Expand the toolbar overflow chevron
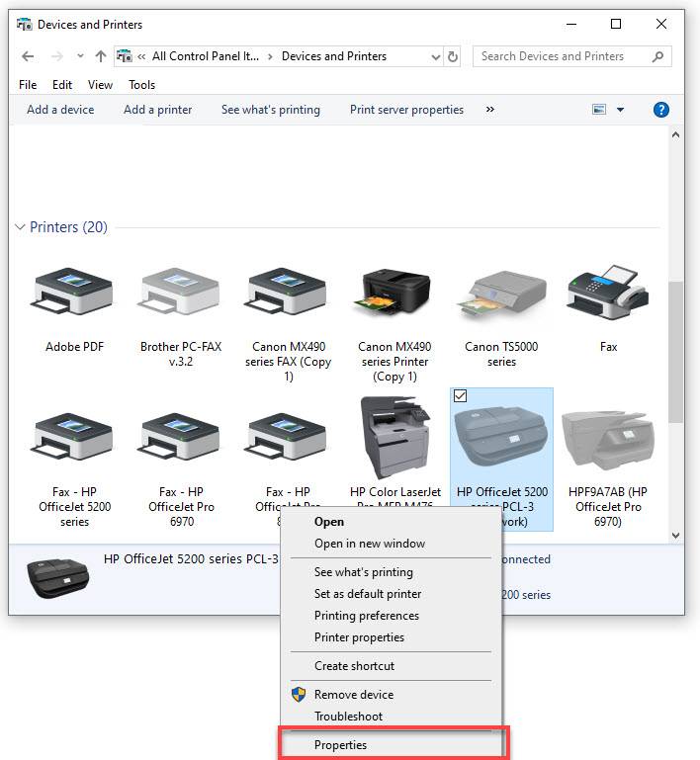The image size is (700, 760). [490, 110]
